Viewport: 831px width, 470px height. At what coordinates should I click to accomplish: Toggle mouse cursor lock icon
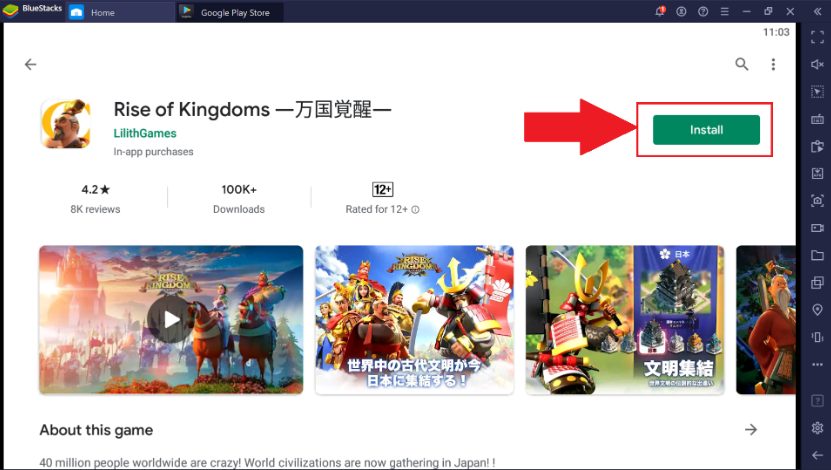pyautogui.click(x=817, y=92)
